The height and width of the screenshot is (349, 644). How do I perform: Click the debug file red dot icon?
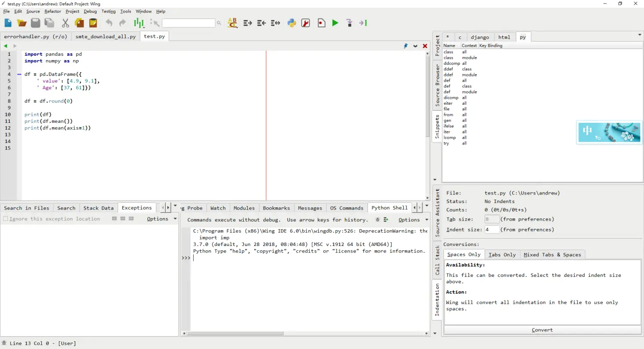pos(322,23)
